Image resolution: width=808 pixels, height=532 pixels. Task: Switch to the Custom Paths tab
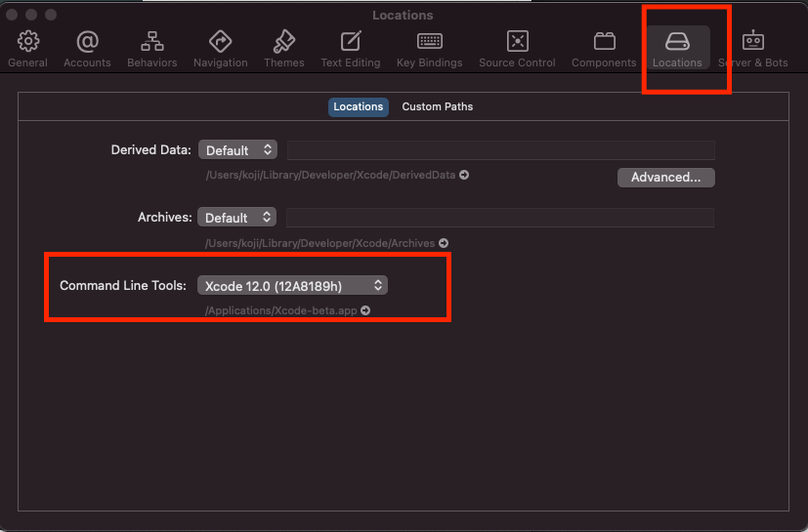tap(438, 106)
